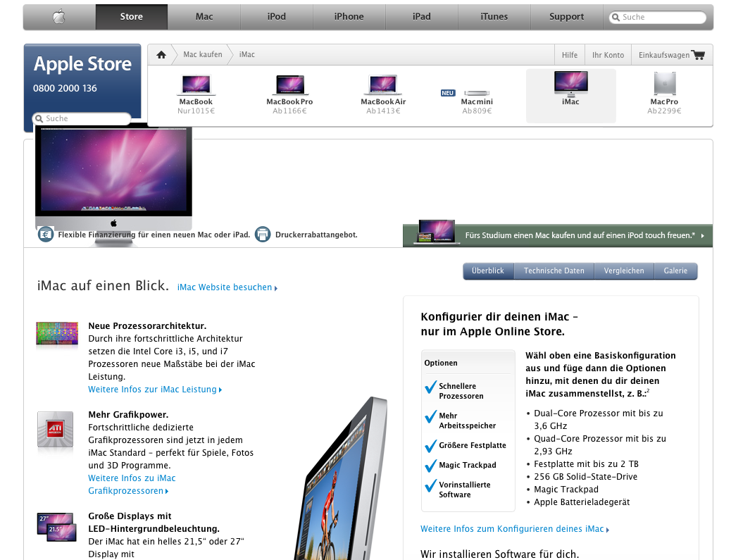Open the shopping cart icon

coord(699,55)
